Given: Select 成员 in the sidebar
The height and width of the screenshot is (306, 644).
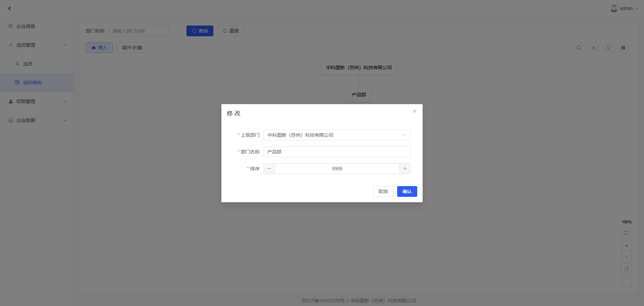Looking at the screenshot, I should click(x=28, y=64).
